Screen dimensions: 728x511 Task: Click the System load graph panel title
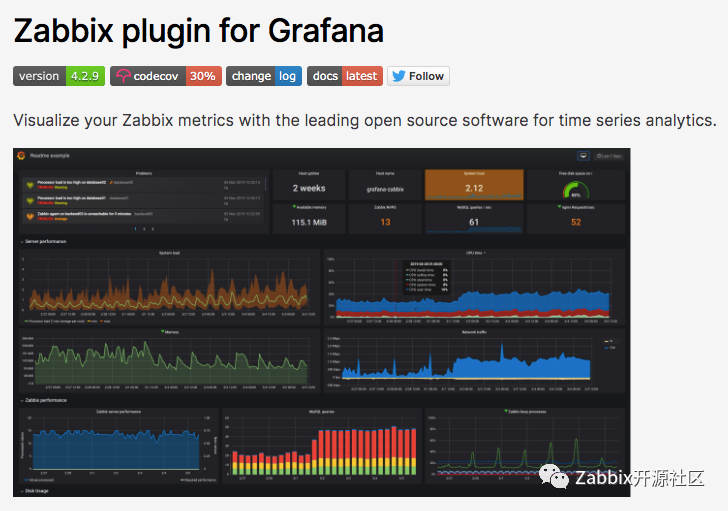coord(169,253)
